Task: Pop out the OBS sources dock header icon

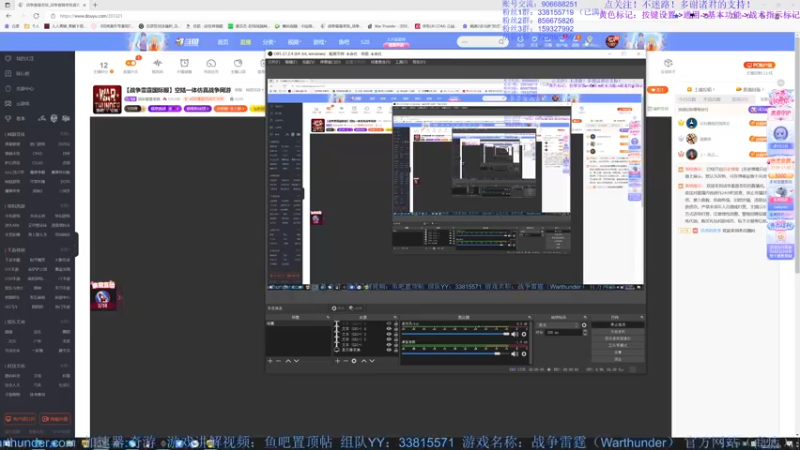Action: (395, 317)
